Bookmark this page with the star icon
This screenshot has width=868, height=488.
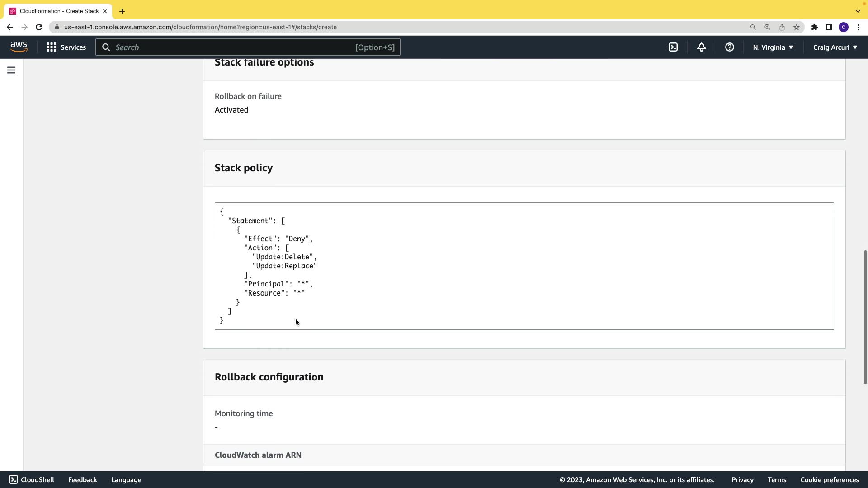point(796,27)
